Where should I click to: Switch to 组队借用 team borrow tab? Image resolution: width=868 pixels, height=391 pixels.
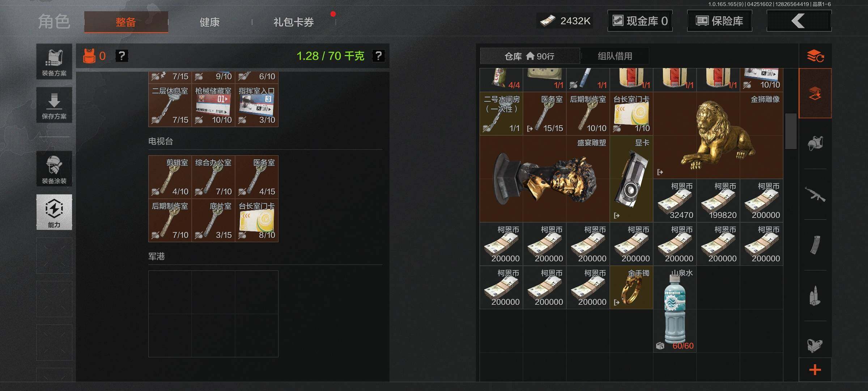pyautogui.click(x=615, y=56)
